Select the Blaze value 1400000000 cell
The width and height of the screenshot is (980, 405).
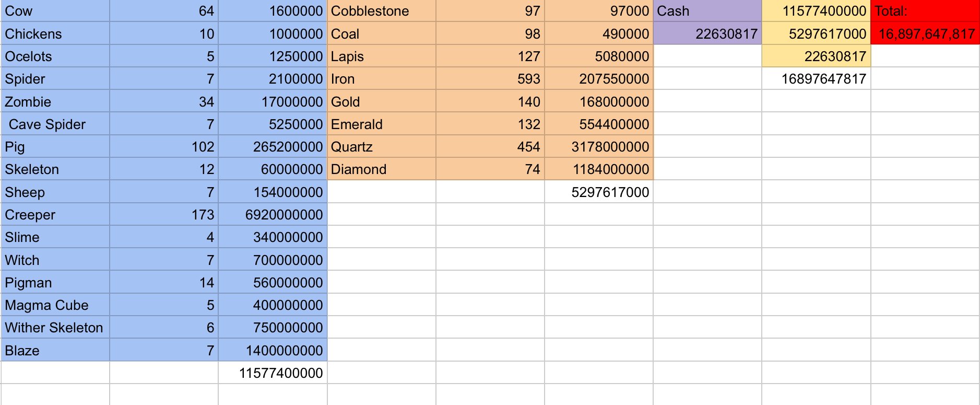273,351
